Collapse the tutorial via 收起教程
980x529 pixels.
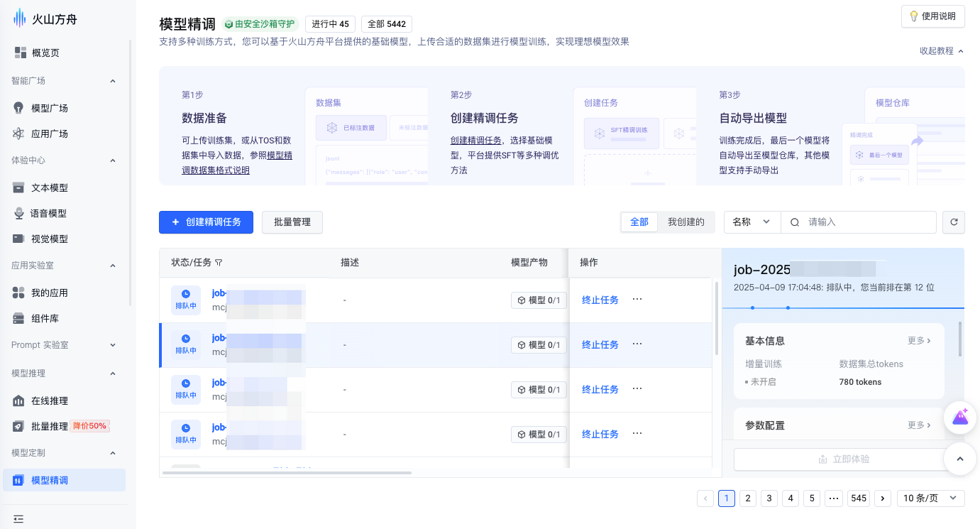pos(941,51)
